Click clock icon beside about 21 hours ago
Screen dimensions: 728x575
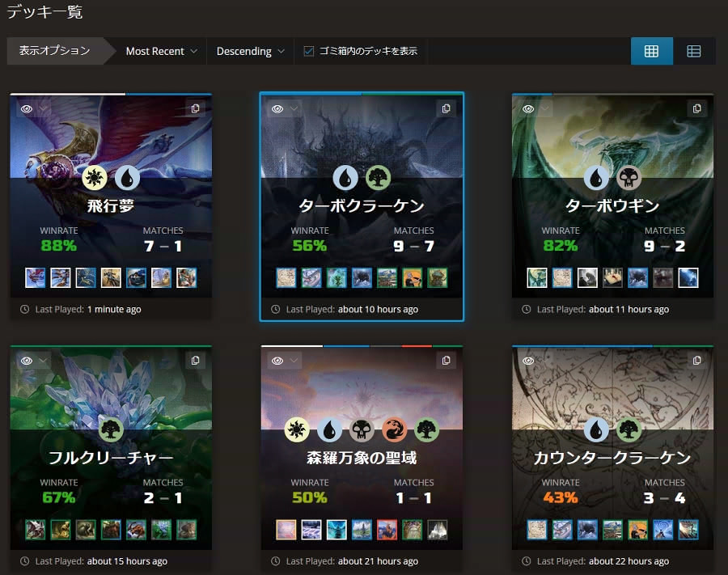coord(275,561)
